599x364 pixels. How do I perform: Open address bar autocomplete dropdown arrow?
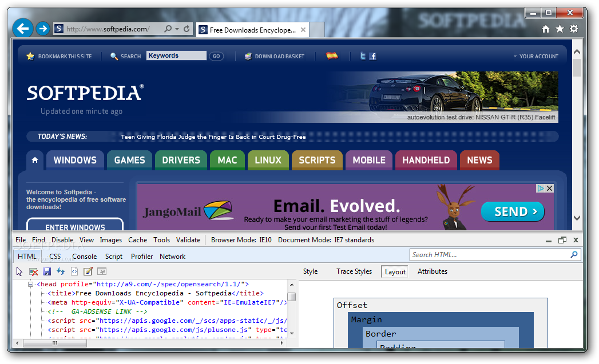pyautogui.click(x=177, y=29)
